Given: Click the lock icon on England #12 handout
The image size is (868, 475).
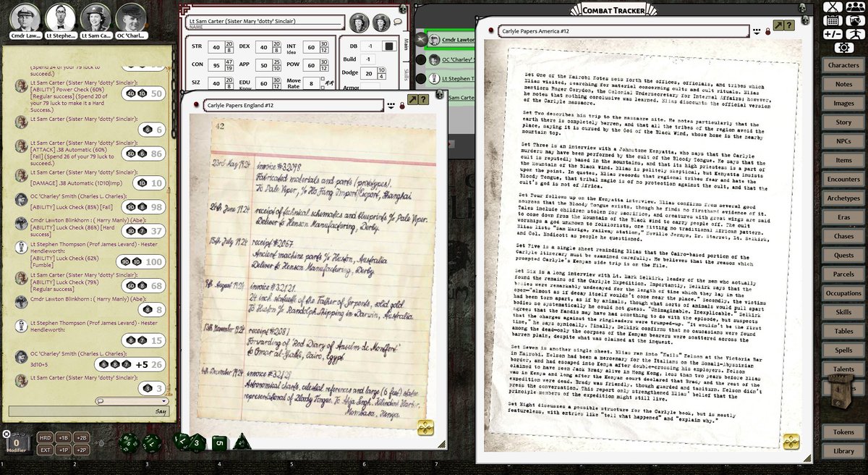Looking at the screenshot, I should (x=401, y=105).
